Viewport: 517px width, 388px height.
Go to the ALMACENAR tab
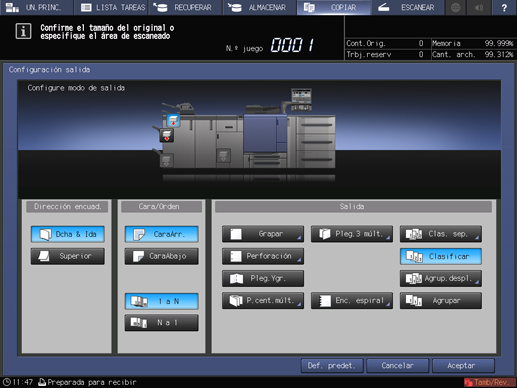[x=260, y=7]
